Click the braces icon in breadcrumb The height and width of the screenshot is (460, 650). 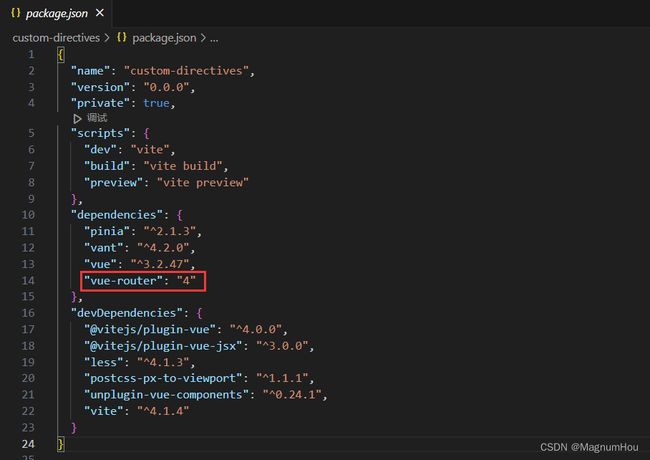(x=121, y=37)
